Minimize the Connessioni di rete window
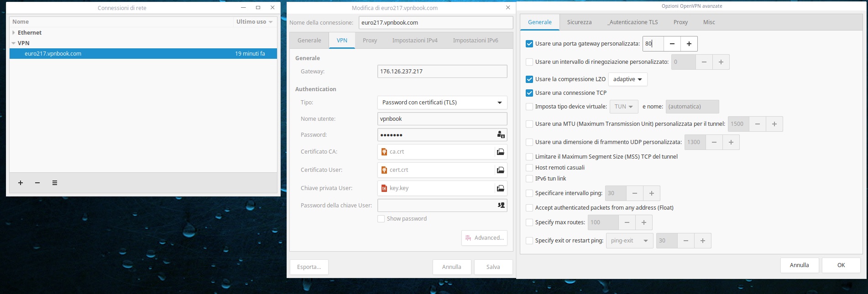The height and width of the screenshot is (294, 868). point(243,7)
